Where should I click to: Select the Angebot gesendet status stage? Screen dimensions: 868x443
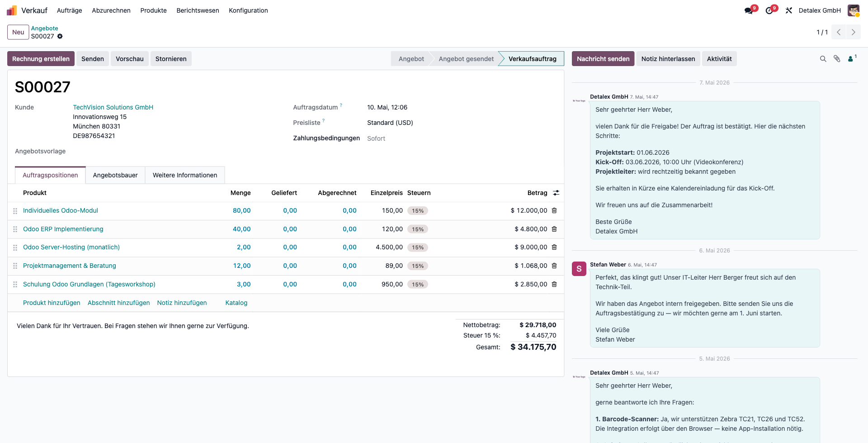466,59
